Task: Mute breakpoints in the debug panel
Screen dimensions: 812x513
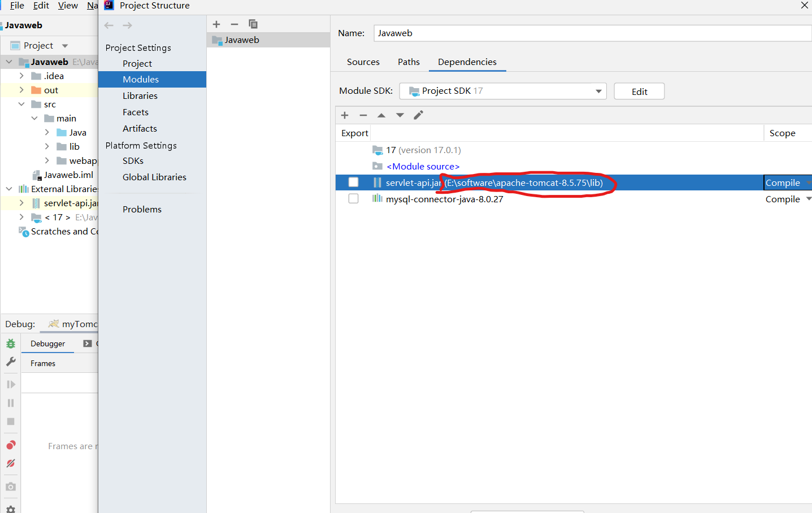Action: pos(11,463)
